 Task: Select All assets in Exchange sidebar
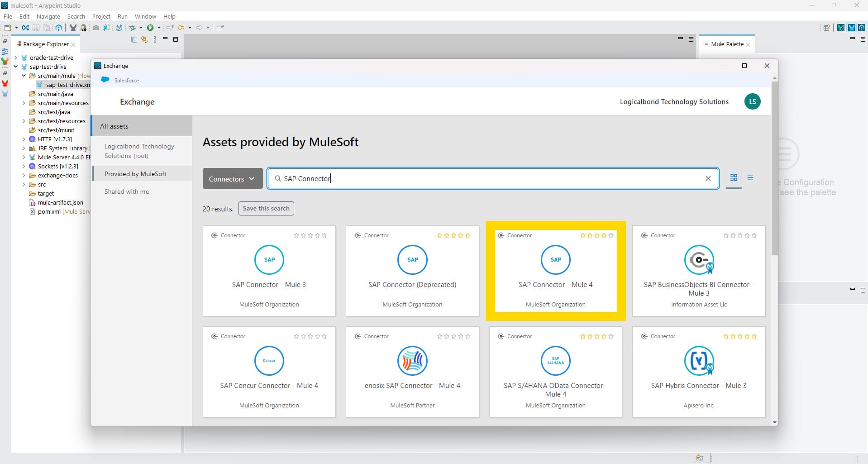[114, 126]
